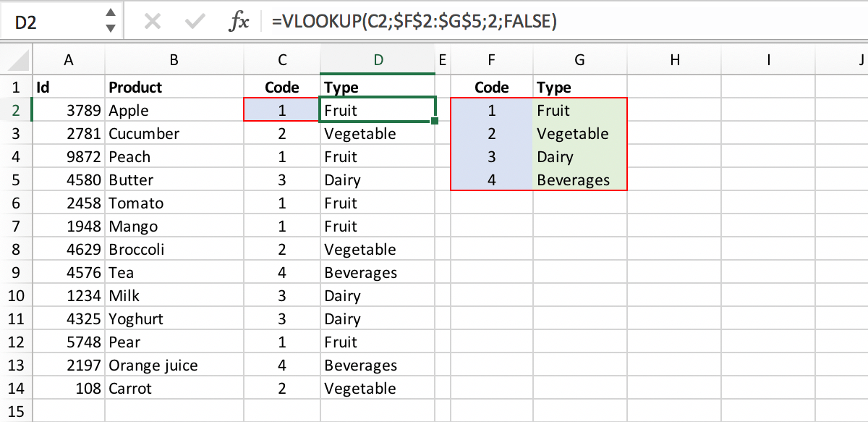Screen dimensions: 868x422
Task: Select the highlighted red-bordered cell C2
Action: click(282, 110)
